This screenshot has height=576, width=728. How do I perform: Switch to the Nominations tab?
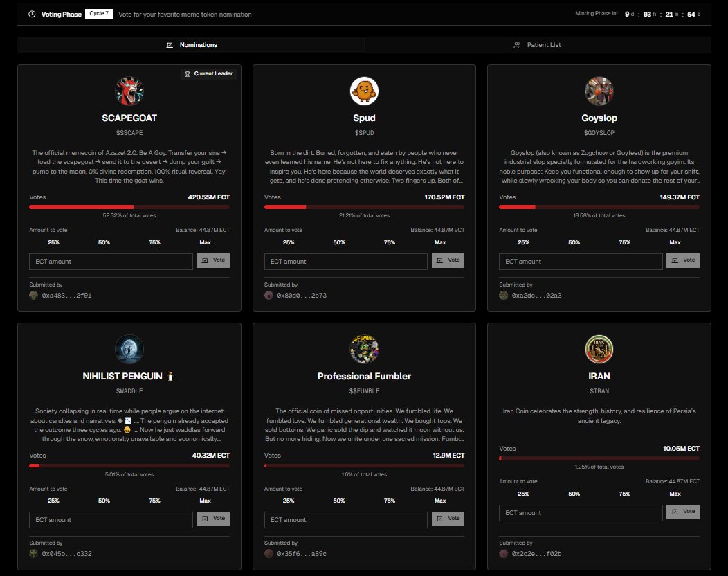(x=191, y=45)
